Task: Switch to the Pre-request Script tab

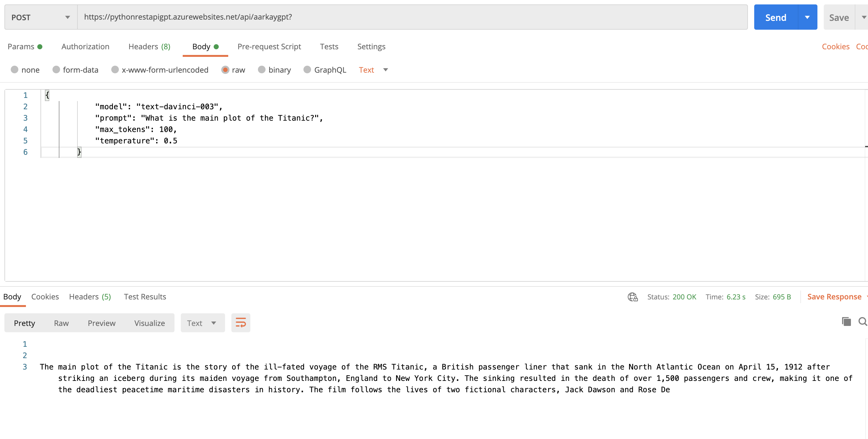Action: point(269,47)
